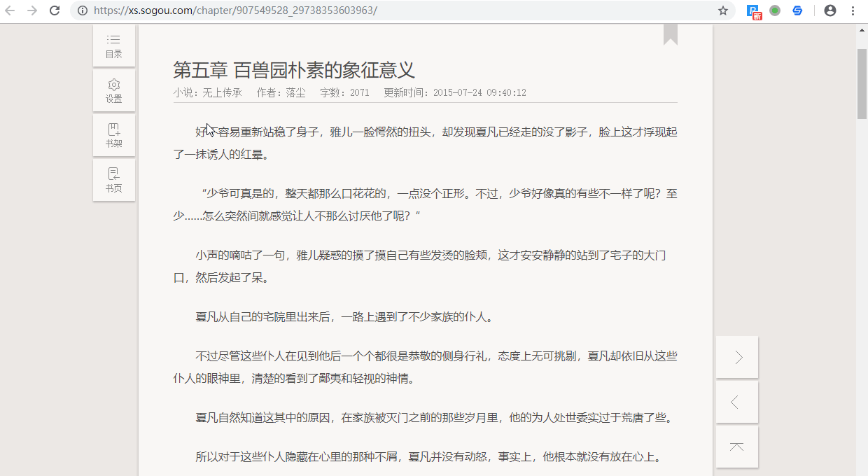View site information for xs.sogou.com
868x476 pixels.
pyautogui.click(x=83, y=10)
